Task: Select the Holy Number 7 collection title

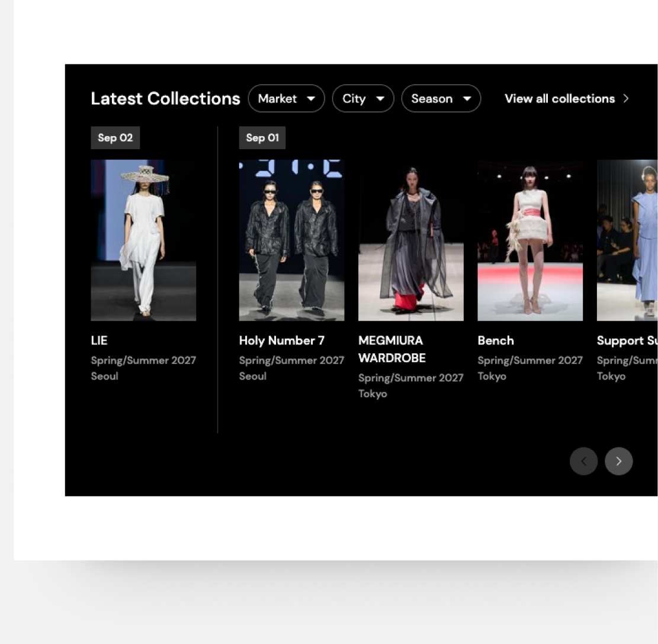Action: point(281,340)
